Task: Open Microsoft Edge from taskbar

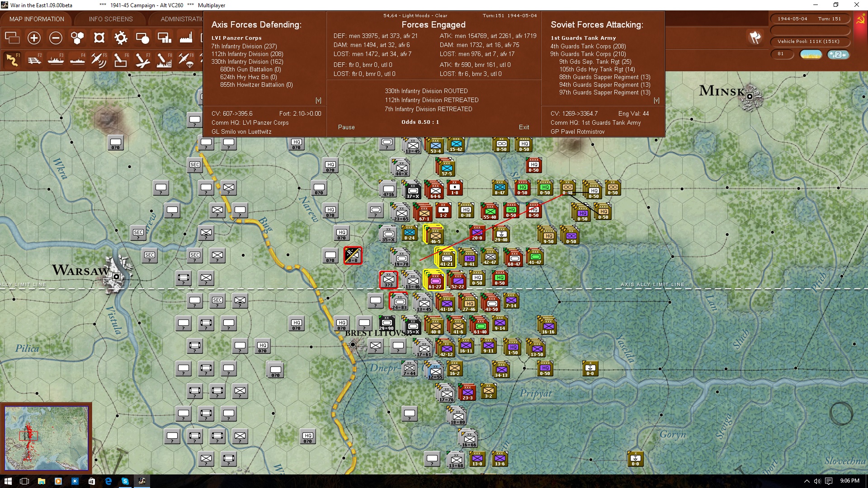Action: [x=108, y=481]
